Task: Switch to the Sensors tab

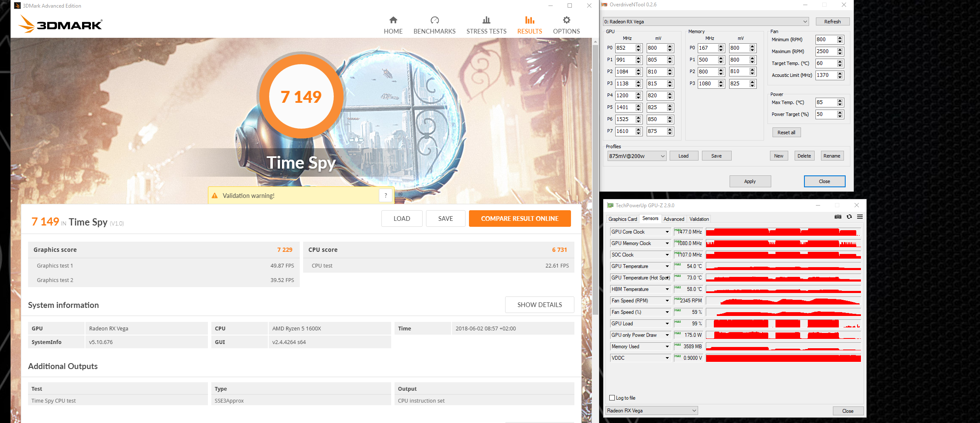Action: 650,218
